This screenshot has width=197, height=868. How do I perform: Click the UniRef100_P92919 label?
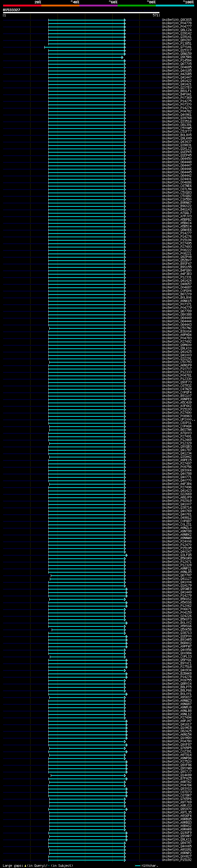(177, 501)
